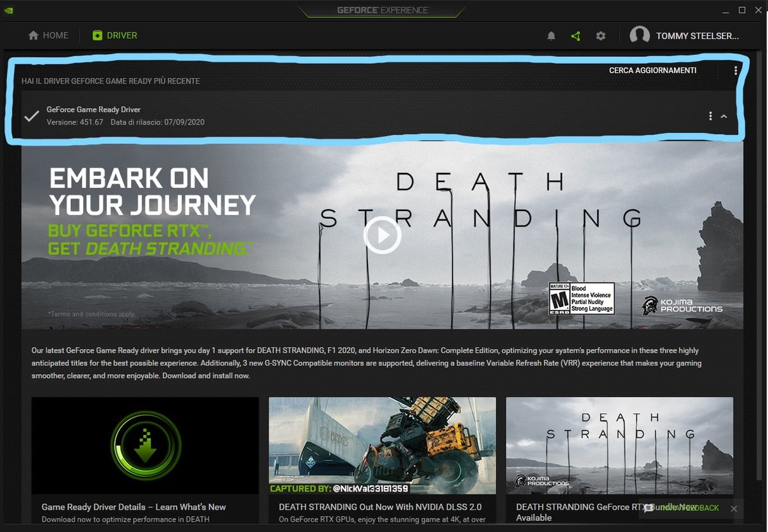Viewport: 768px width, 532px height.
Task: Click the 'Buy GeForce RTX, Get Death Stranding' text
Action: tap(151, 239)
